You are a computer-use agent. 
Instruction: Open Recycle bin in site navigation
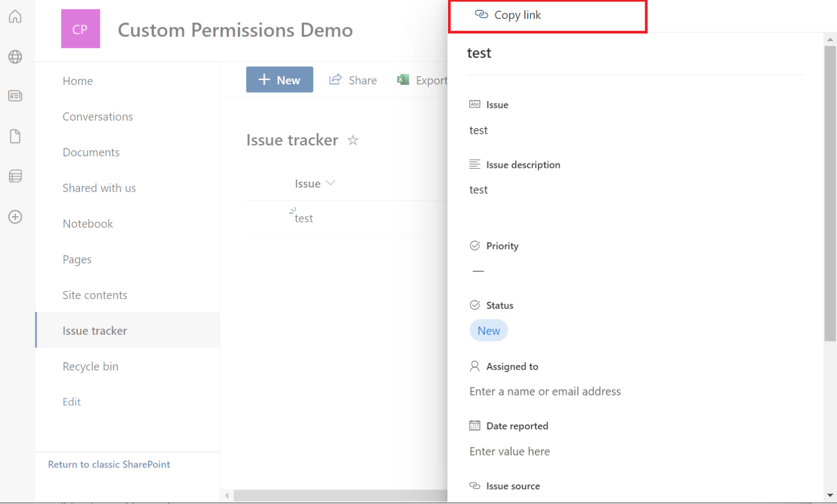pos(90,367)
